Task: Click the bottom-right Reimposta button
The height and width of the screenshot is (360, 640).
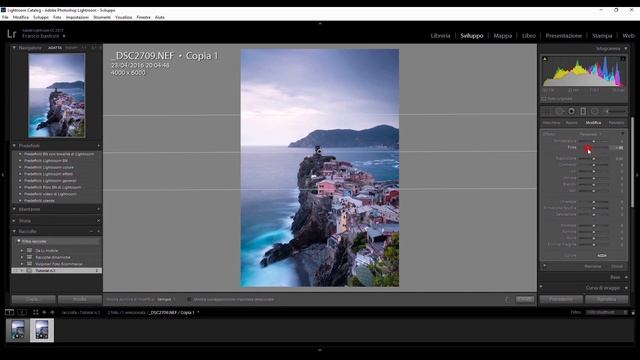Action: tap(607, 299)
